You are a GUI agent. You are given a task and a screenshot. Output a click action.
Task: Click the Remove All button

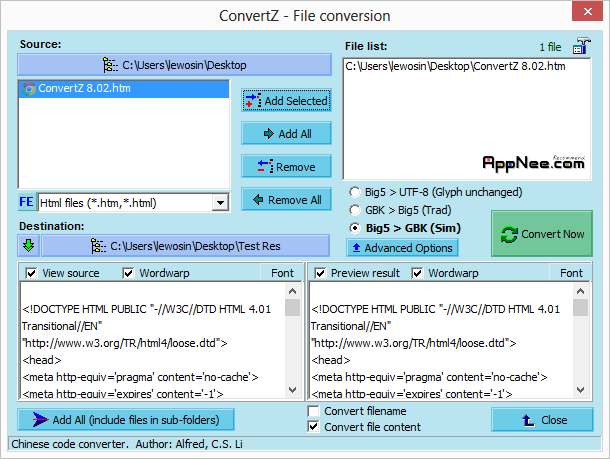[286, 200]
